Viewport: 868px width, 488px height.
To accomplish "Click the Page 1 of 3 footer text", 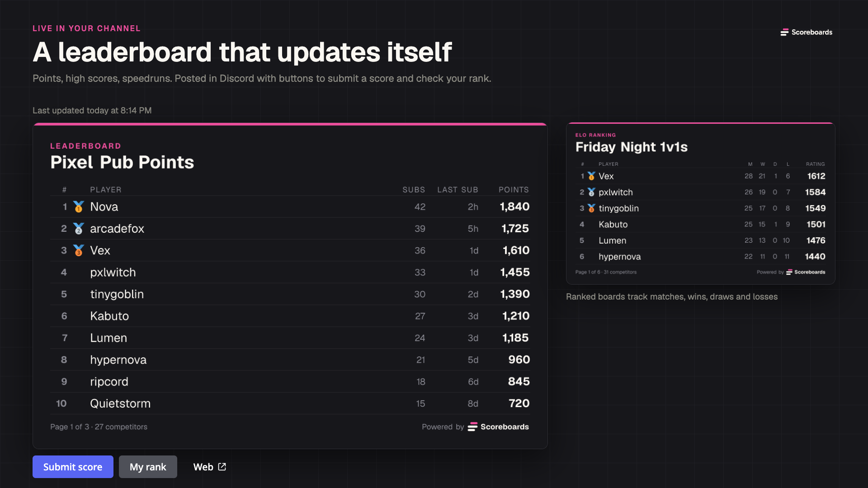I will (99, 427).
